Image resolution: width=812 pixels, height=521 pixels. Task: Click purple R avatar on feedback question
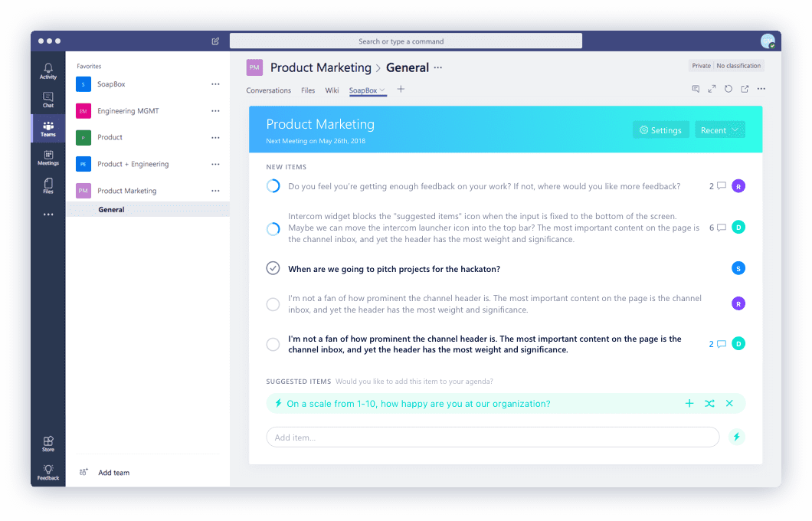tap(738, 186)
